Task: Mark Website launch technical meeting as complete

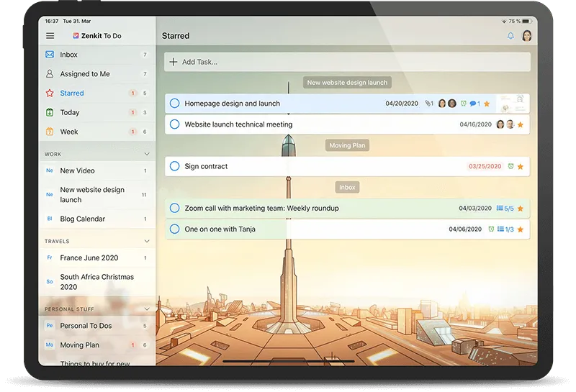Action: point(175,124)
